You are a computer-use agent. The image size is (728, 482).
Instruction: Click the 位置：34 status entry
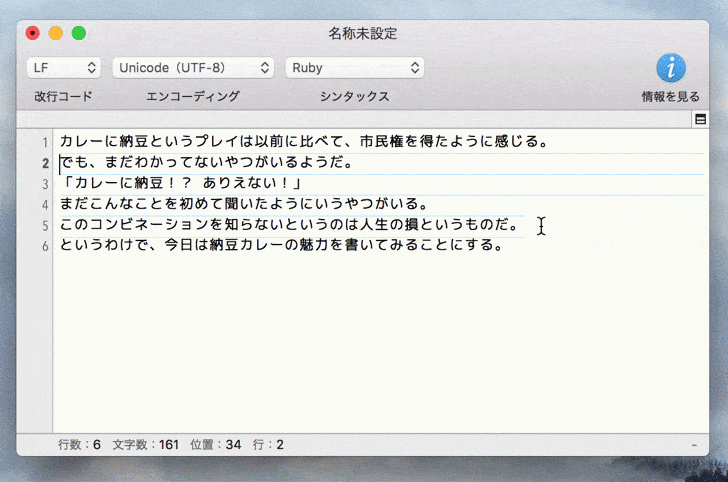coord(216,445)
